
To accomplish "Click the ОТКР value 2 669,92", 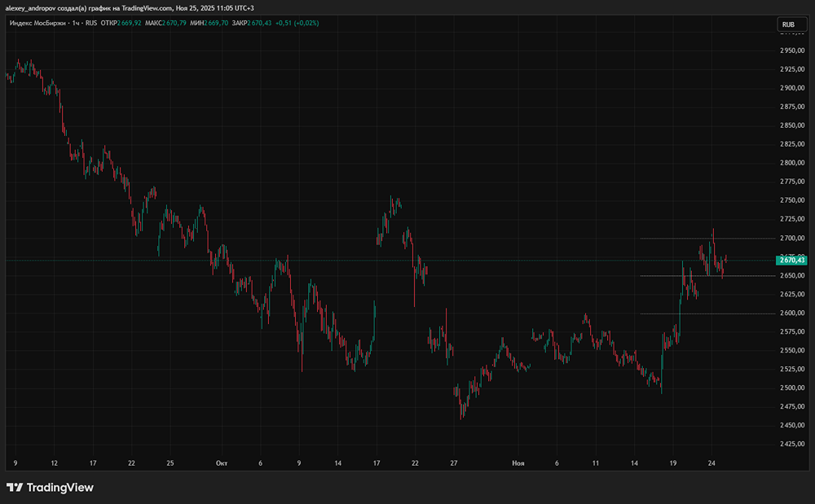I will [130, 24].
